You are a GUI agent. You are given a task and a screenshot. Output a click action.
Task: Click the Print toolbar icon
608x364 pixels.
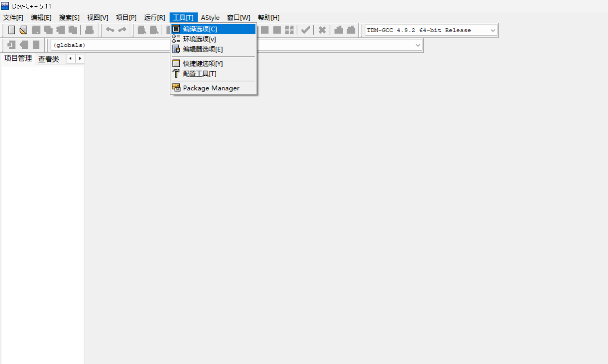89,30
